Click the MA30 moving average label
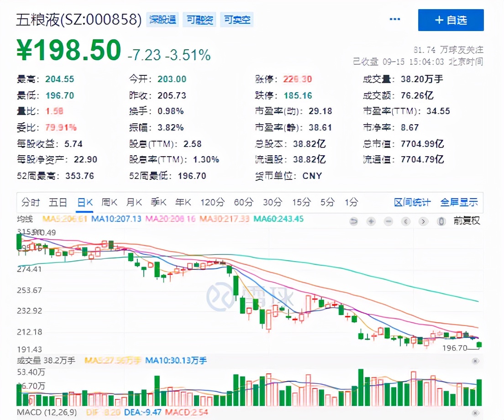 [224, 219]
